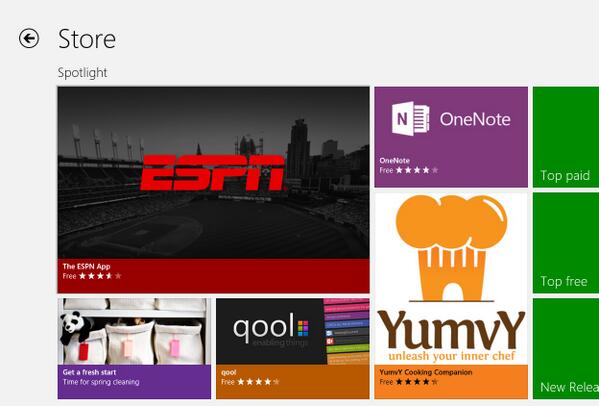Screen dimensions: 599x406
Task: Open the New Releases category tile
Action: pyautogui.click(x=566, y=349)
